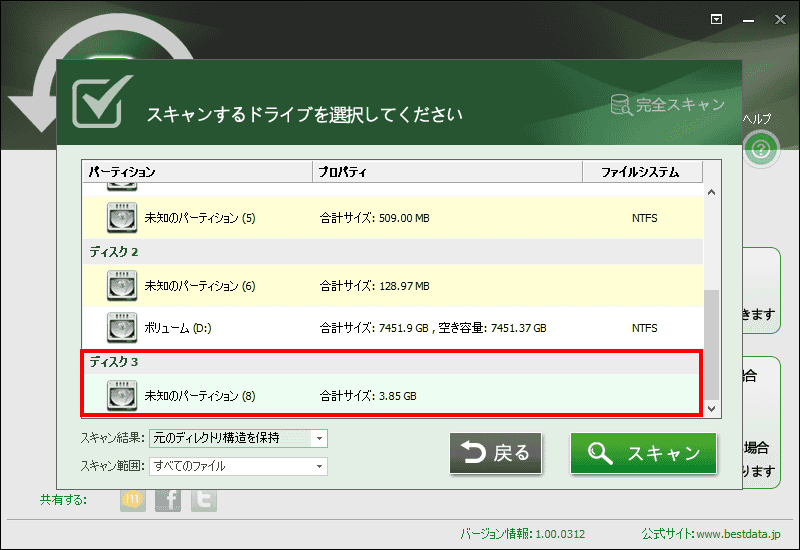Click the partition list scrollbar thumb
Screen dimensions: 800x550
click(x=712, y=345)
